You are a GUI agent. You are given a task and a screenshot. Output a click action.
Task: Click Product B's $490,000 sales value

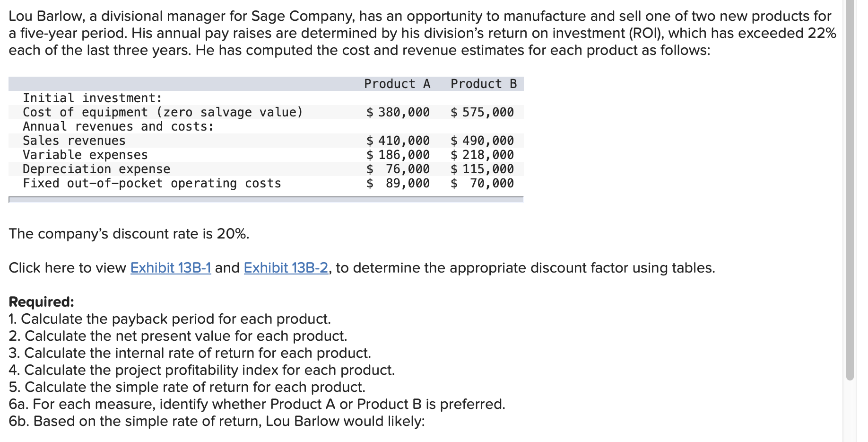pyautogui.click(x=482, y=141)
